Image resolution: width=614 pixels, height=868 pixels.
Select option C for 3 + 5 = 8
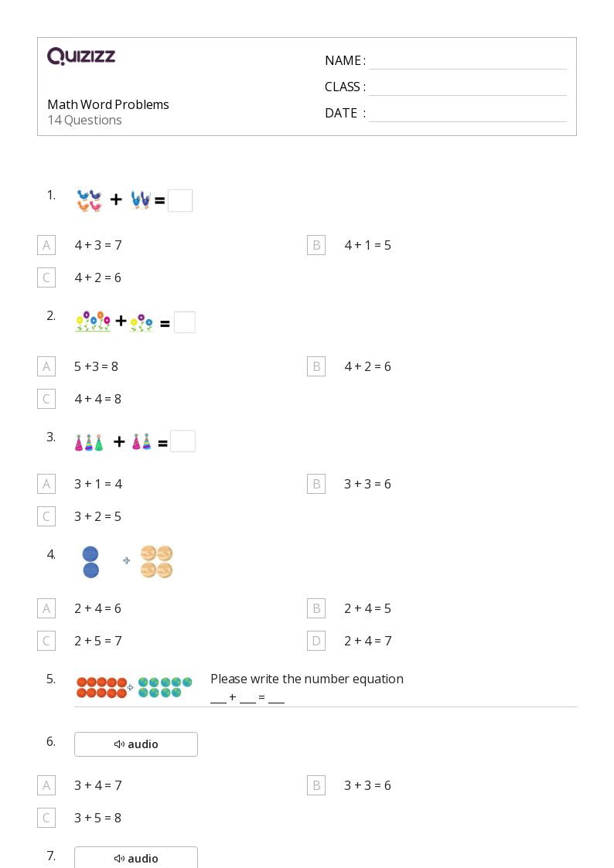(46, 818)
